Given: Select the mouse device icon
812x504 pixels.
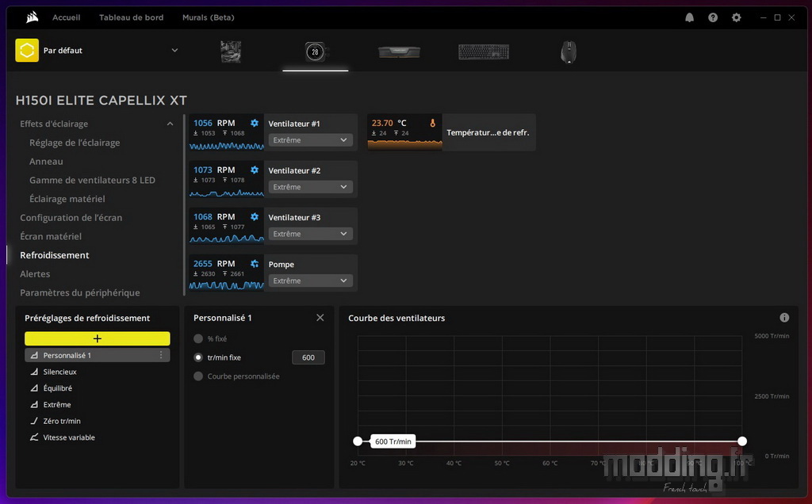Looking at the screenshot, I should click(568, 52).
